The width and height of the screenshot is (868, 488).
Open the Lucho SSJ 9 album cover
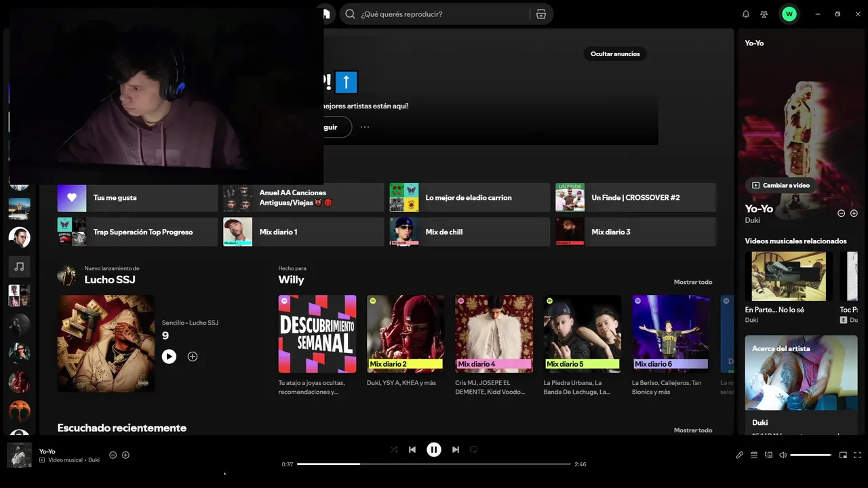[x=106, y=343]
